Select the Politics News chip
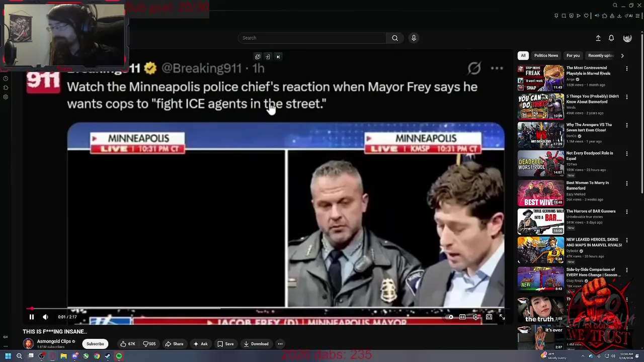The height and width of the screenshot is (362, 644). coord(546,56)
